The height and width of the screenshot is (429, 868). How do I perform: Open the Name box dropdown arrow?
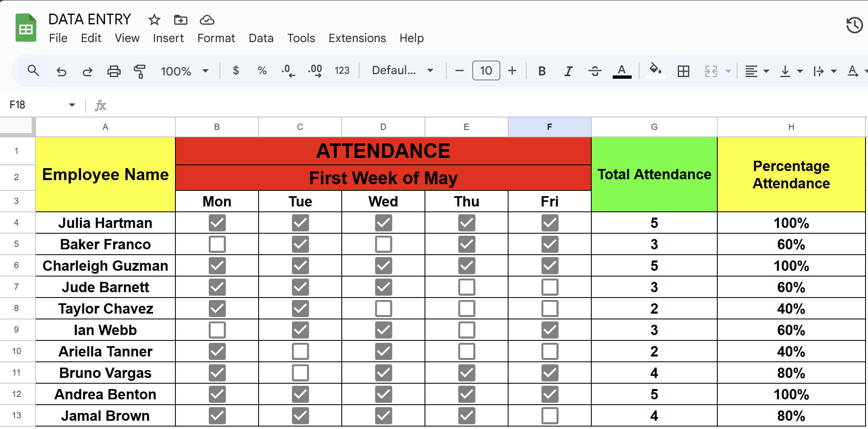pos(72,105)
